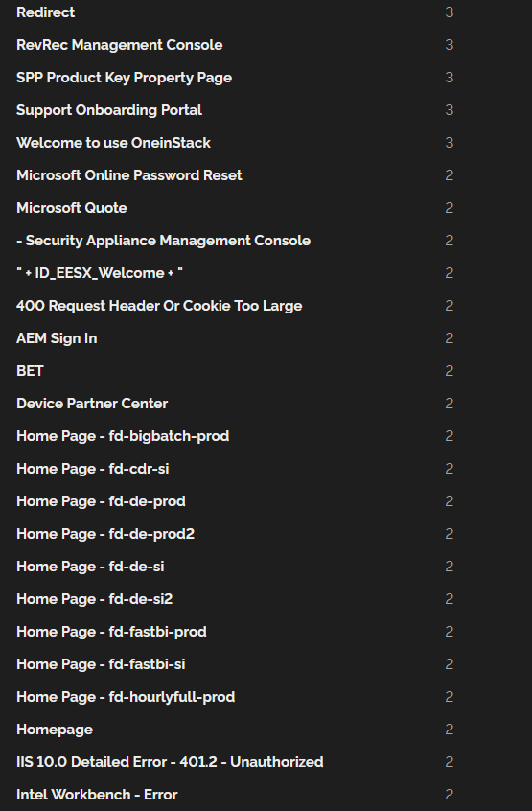Open RevRec Management Console entry
This screenshot has height=811, width=532.
click(120, 45)
